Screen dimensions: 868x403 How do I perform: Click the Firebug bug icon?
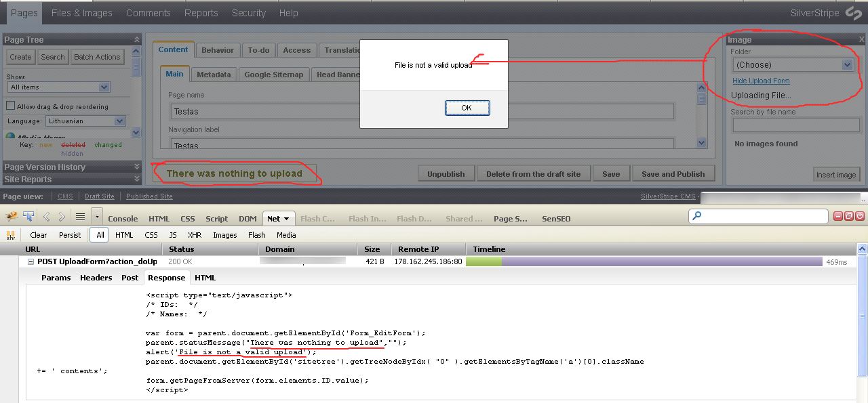tap(11, 217)
